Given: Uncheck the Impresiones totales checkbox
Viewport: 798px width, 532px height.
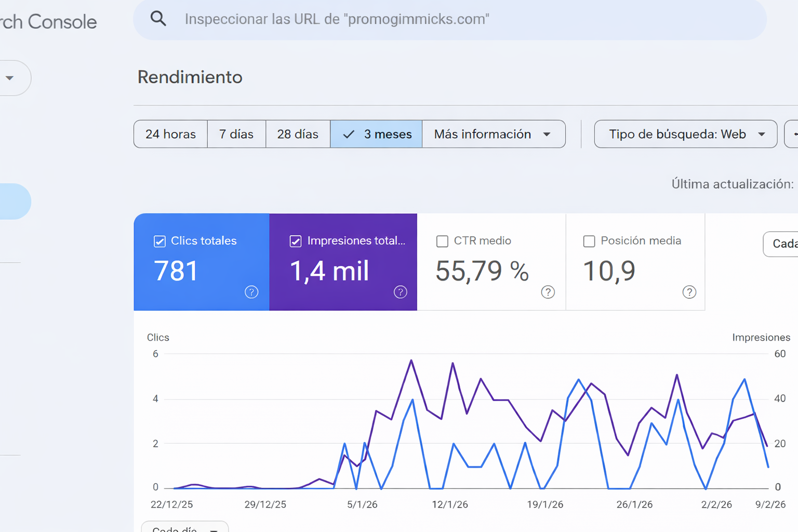Looking at the screenshot, I should (296, 241).
